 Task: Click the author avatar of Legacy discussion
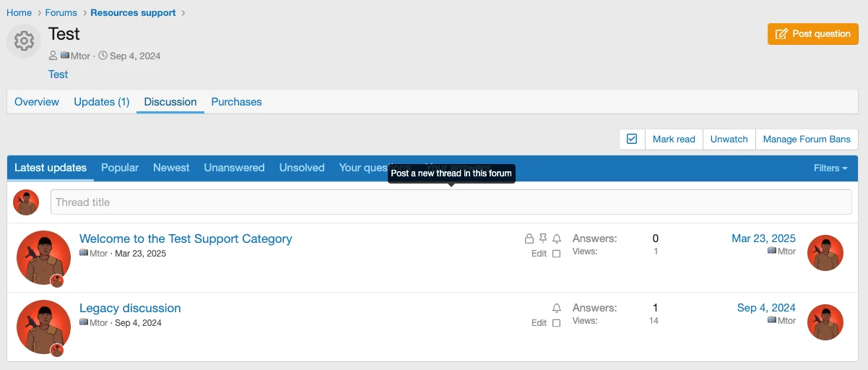43,327
